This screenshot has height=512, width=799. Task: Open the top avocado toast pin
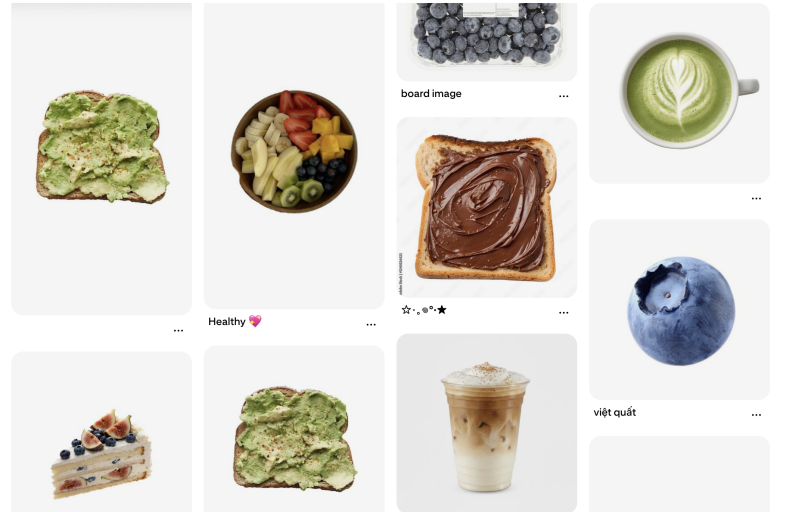pyautogui.click(x=102, y=158)
